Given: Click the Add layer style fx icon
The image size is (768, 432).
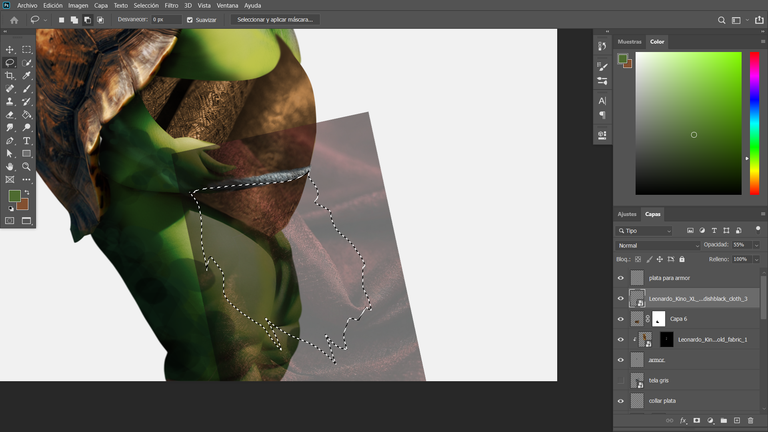Looking at the screenshot, I should pyautogui.click(x=683, y=420).
